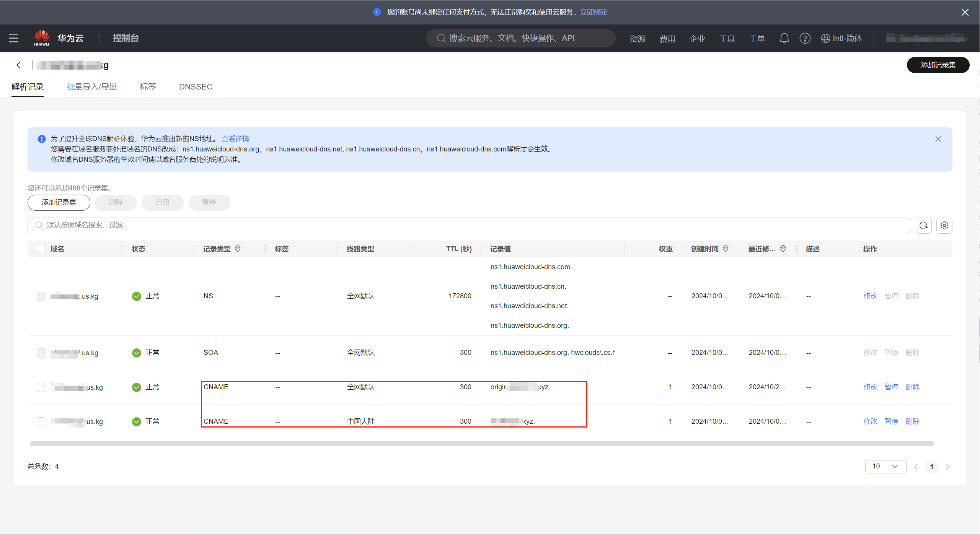
Task: Dismiss the blue NS address notice
Action: [x=938, y=139]
